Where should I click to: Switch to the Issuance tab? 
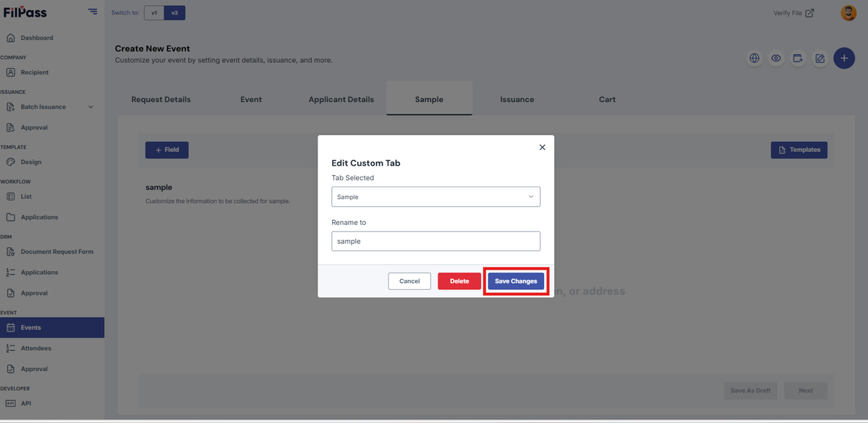click(517, 99)
